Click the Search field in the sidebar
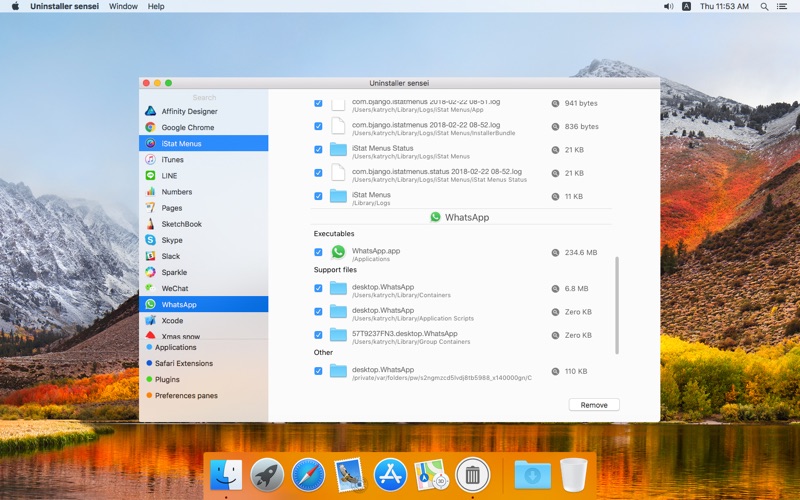Image resolution: width=800 pixels, height=500 pixels. (x=204, y=97)
